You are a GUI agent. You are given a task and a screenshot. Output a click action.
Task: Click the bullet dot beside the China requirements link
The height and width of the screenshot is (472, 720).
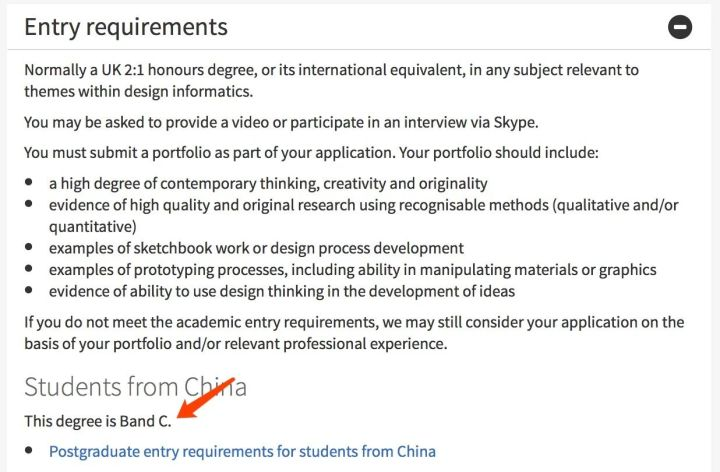pyautogui.click(x=29, y=450)
